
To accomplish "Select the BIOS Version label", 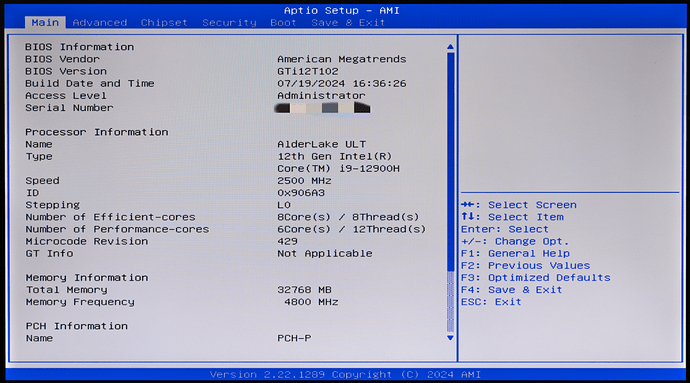I will (x=66, y=71).
